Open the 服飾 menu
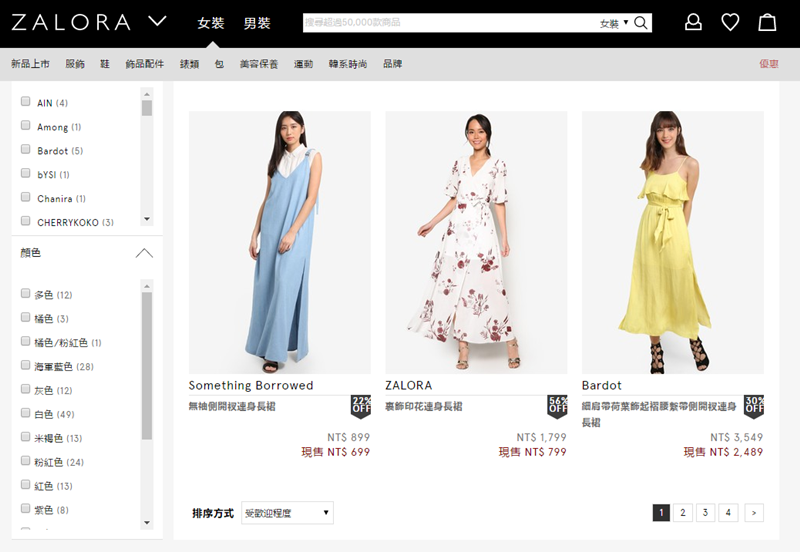The height and width of the screenshot is (552, 800). pos(75,64)
